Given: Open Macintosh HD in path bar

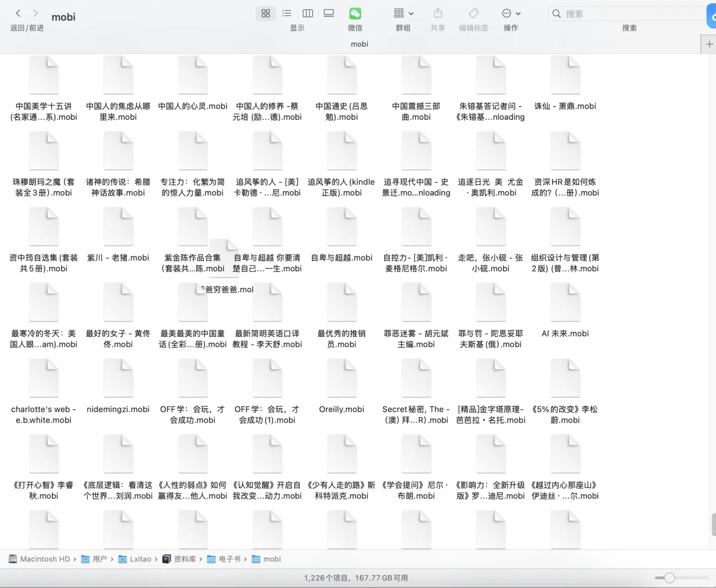Looking at the screenshot, I should coord(39,559).
